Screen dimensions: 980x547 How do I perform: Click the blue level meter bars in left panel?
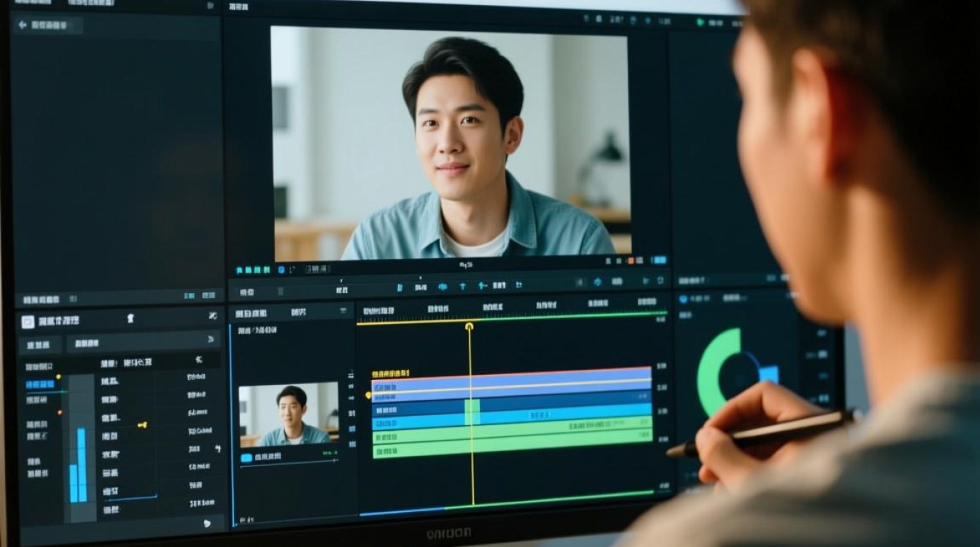(78, 465)
